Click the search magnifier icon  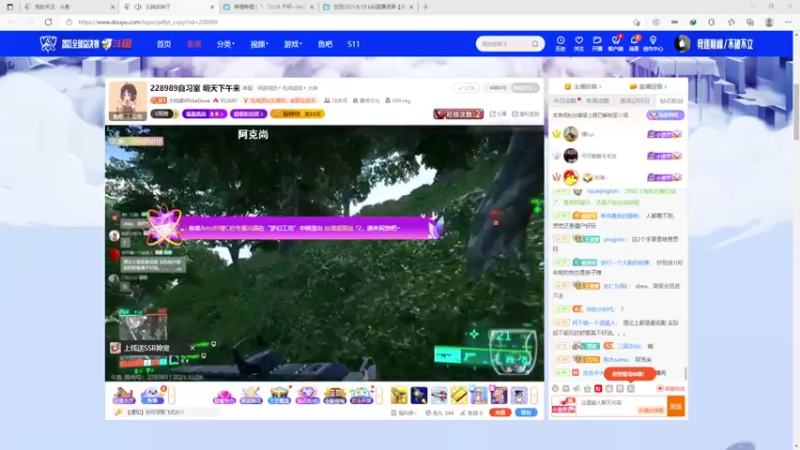point(535,44)
